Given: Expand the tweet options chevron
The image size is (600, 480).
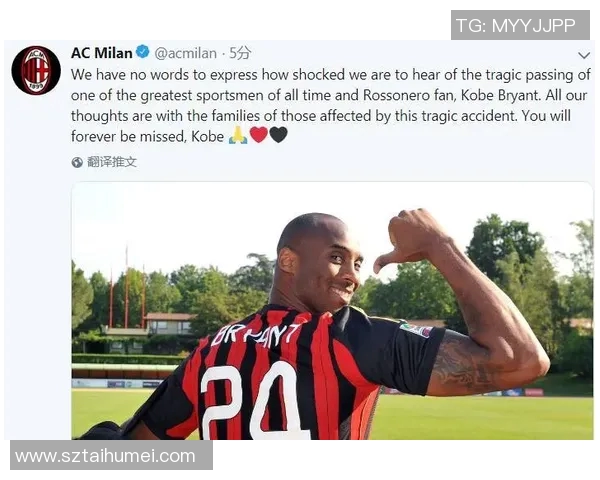Looking at the screenshot, I should click(x=584, y=56).
